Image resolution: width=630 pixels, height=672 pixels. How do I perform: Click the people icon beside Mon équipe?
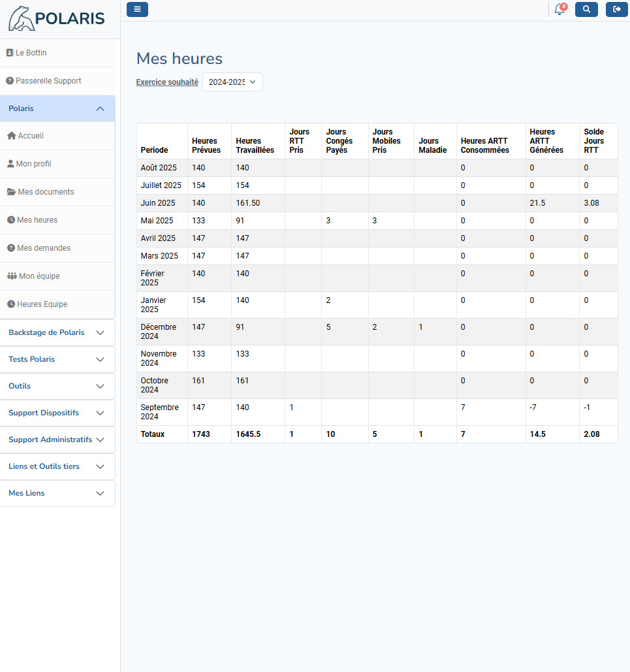click(12, 276)
